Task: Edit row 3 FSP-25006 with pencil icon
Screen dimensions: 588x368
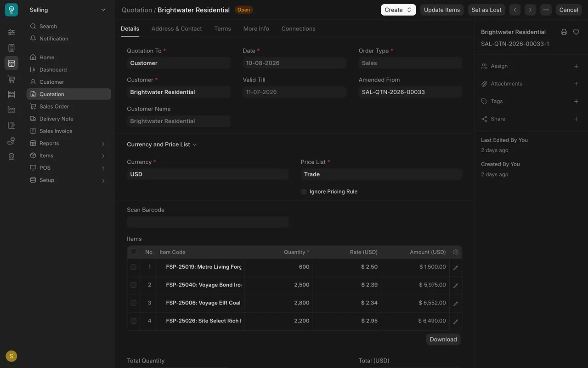Action: 456,303
